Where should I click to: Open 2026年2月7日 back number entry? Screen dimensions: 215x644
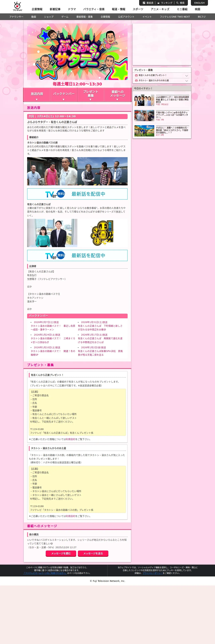pyautogui.click(x=53, y=326)
